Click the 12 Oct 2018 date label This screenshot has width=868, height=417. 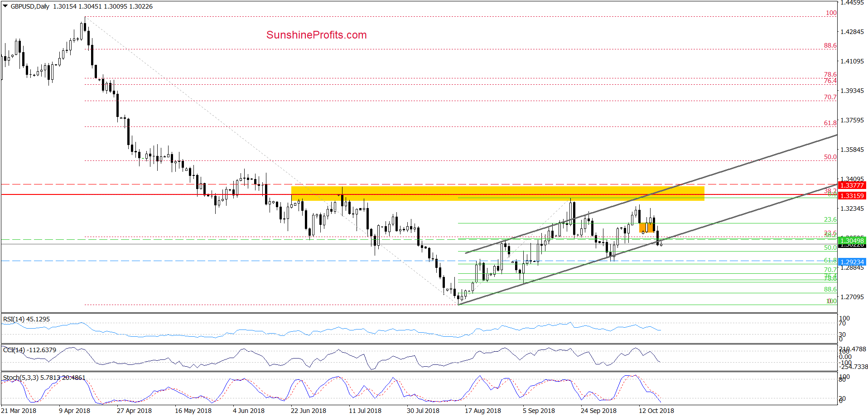point(656,411)
